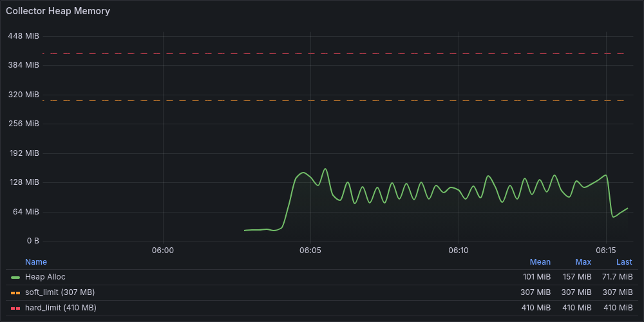Click the Heap Alloc mean value 101 MiB
Viewport: 644px width, 322px height.
pyautogui.click(x=536, y=277)
